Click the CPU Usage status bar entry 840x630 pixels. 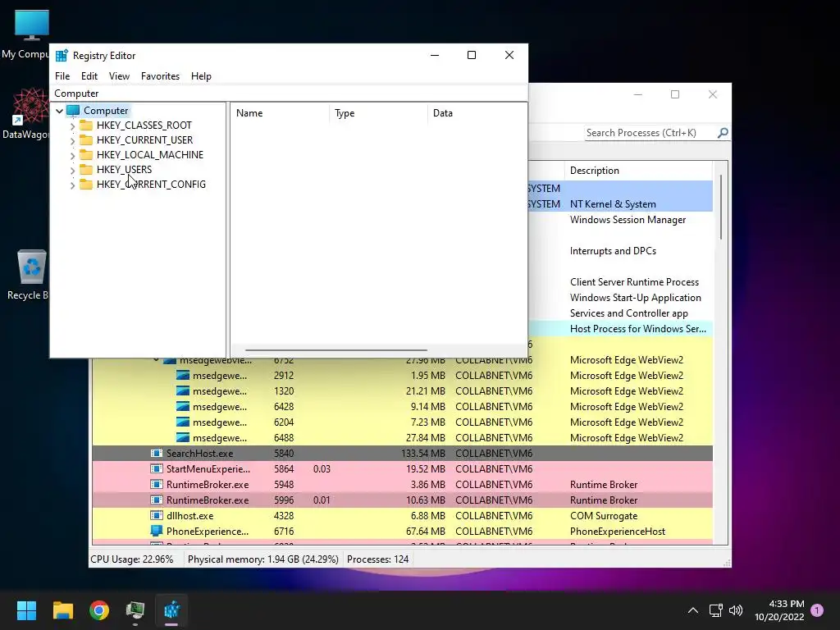[x=132, y=559]
